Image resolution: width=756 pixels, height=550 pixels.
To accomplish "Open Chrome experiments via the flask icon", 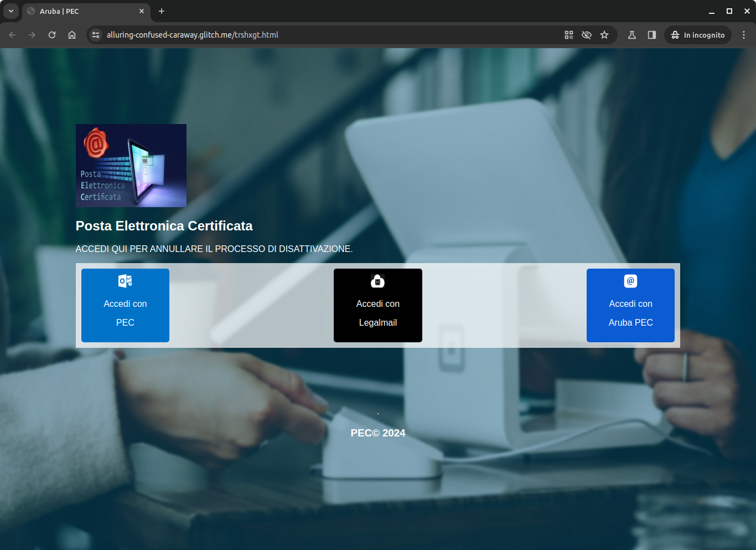I will pyautogui.click(x=631, y=34).
